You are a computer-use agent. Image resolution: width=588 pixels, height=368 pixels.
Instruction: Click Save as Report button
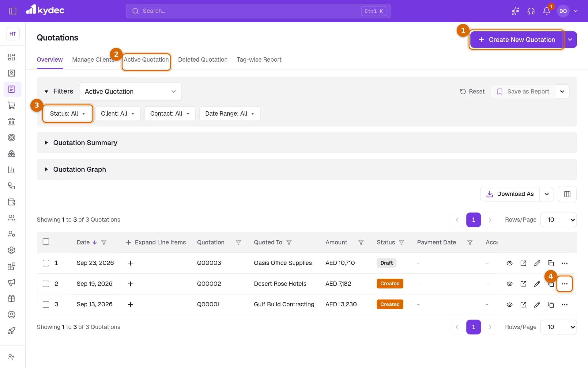(523, 91)
